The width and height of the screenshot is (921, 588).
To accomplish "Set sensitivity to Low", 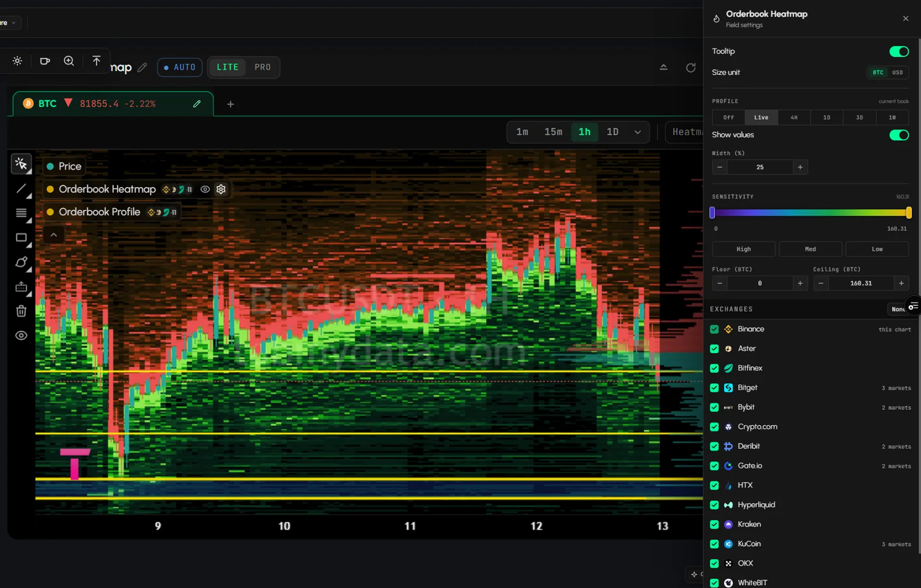I will [x=877, y=249].
